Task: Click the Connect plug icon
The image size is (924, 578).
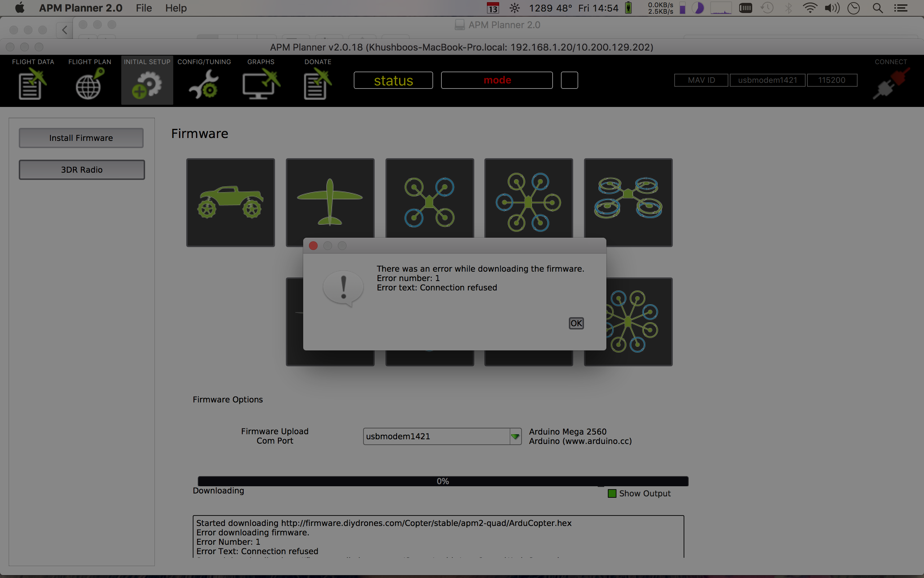Action: pos(891,83)
